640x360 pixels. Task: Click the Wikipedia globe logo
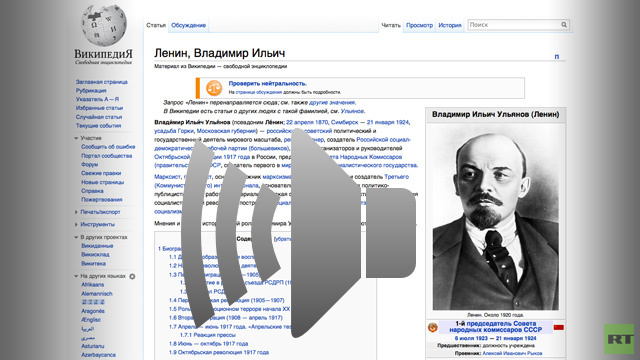pos(104,25)
